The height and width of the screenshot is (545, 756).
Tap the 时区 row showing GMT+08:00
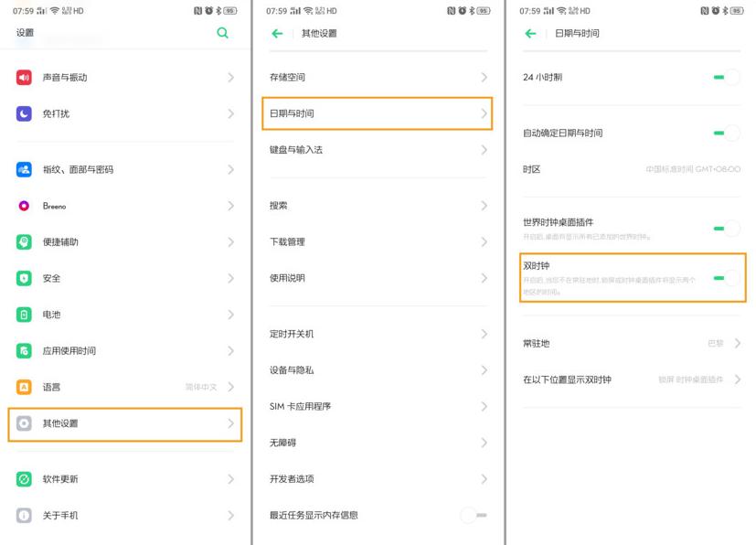[x=631, y=169]
